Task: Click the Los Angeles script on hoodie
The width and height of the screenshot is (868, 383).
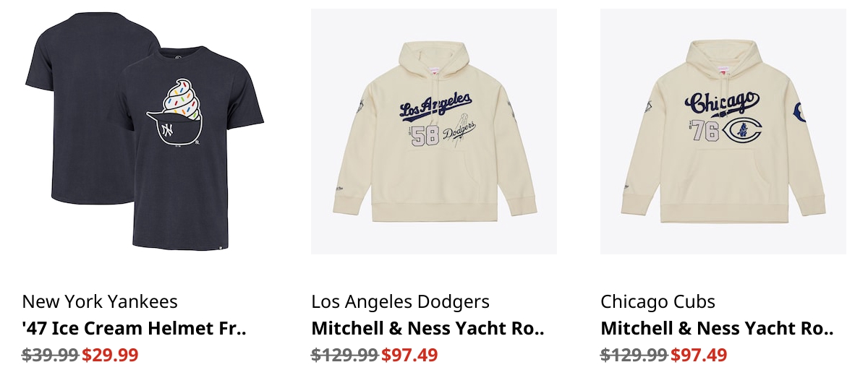Action: pyautogui.click(x=436, y=106)
